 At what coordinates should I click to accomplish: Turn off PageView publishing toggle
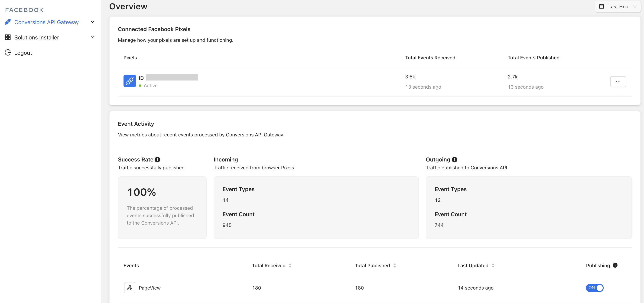tap(595, 288)
